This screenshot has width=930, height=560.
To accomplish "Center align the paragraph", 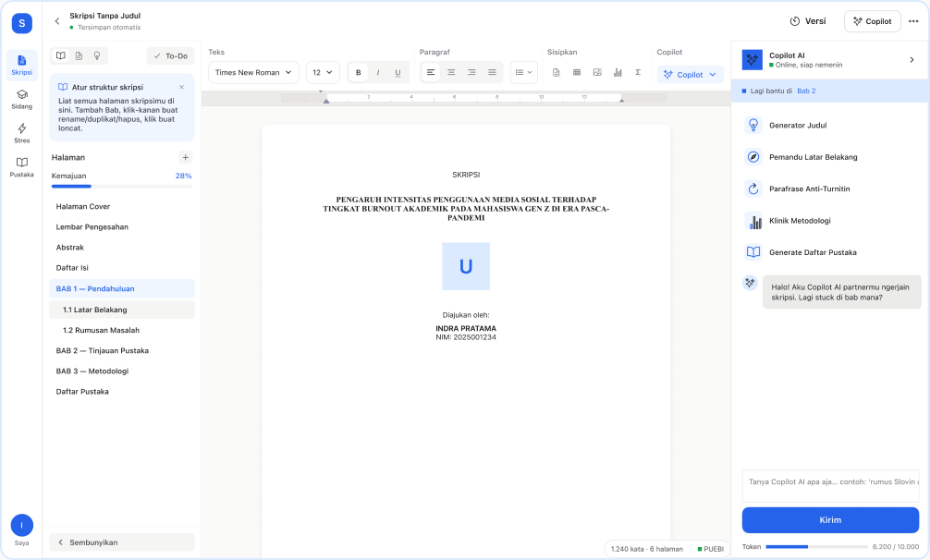I will coord(451,72).
